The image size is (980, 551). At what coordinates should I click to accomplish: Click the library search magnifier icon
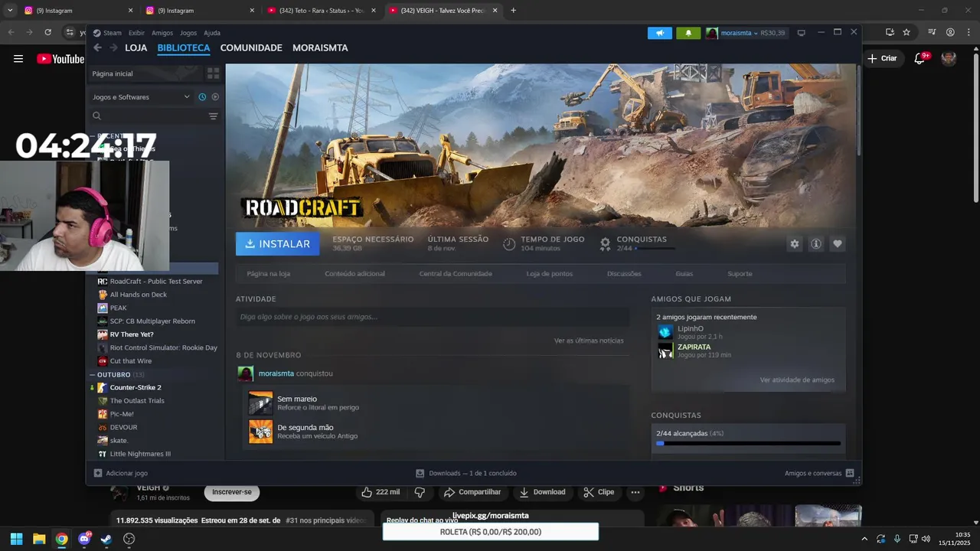point(97,116)
